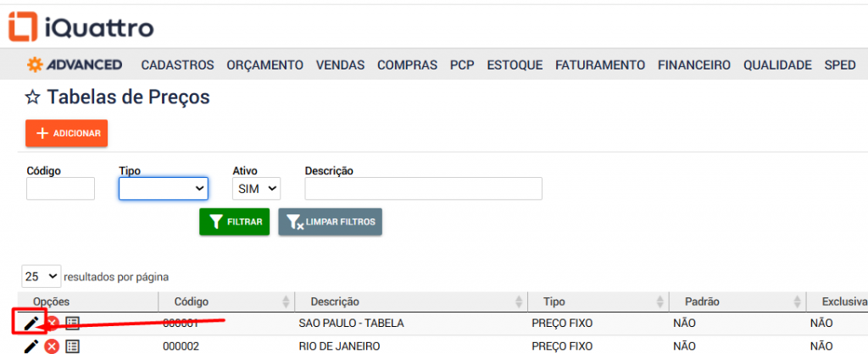Screen dimensions: 868x354
Task: Click the ADVANCED gear icon
Action: [36, 64]
